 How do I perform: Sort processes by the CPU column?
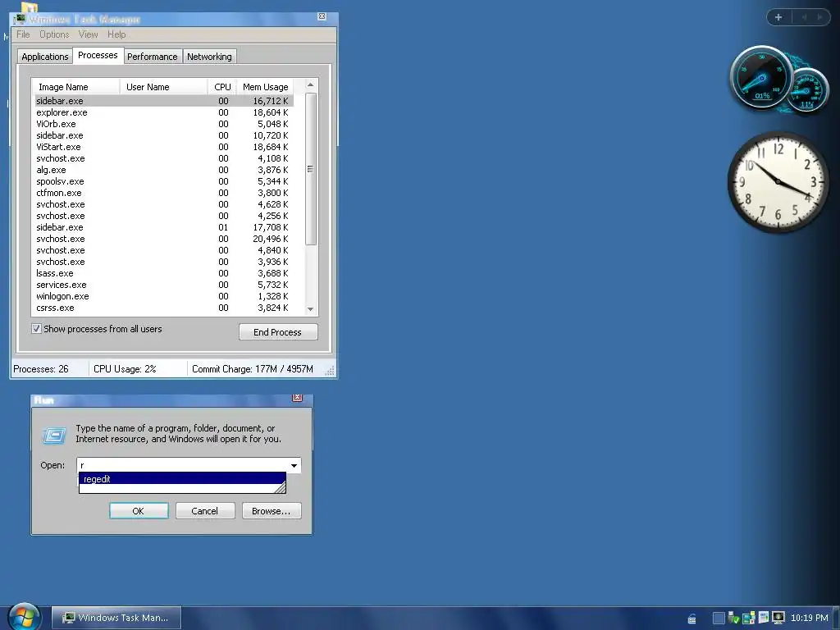pyautogui.click(x=221, y=87)
